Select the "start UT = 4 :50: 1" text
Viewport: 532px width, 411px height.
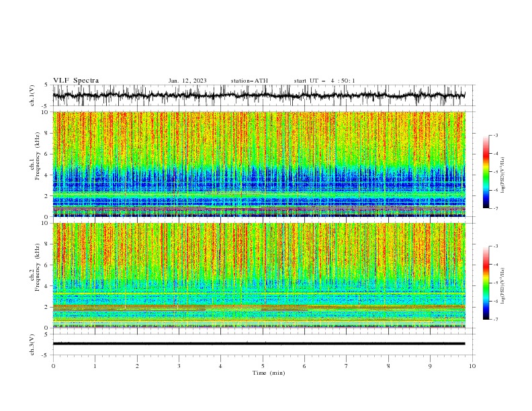(324, 81)
